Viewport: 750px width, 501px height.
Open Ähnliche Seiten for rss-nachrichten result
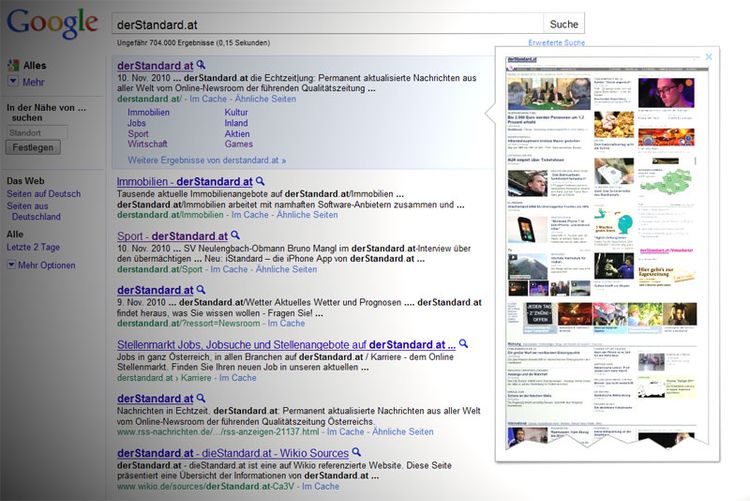click(403, 432)
